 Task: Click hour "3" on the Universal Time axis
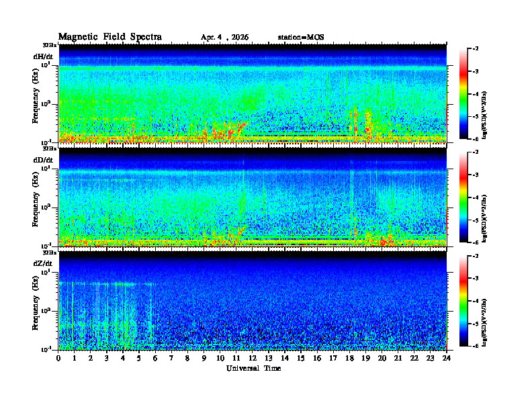click(107, 358)
